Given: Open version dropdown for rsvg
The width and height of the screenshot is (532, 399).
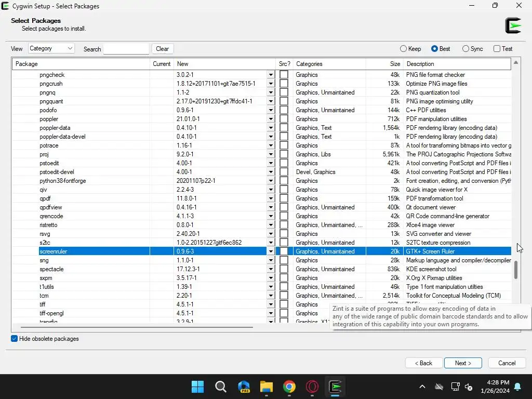Looking at the screenshot, I should pyautogui.click(x=271, y=234).
